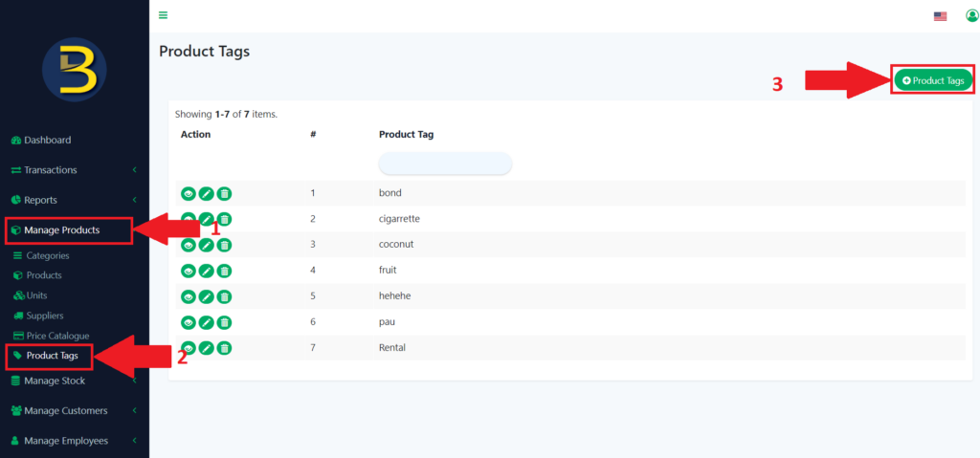Click the US flag language icon
Viewport: 980px width, 458px height.
[940, 16]
